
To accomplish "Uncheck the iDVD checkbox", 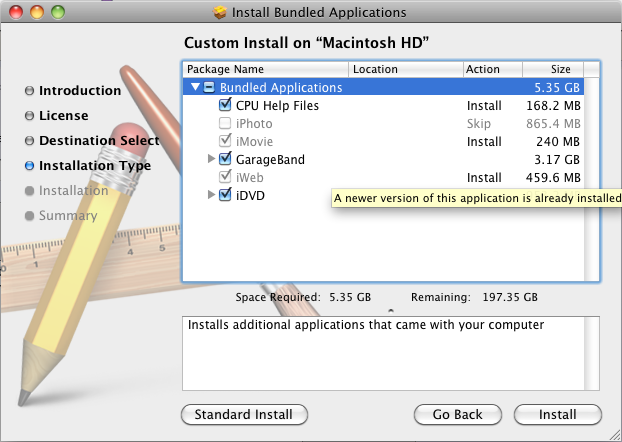I will pyautogui.click(x=225, y=194).
